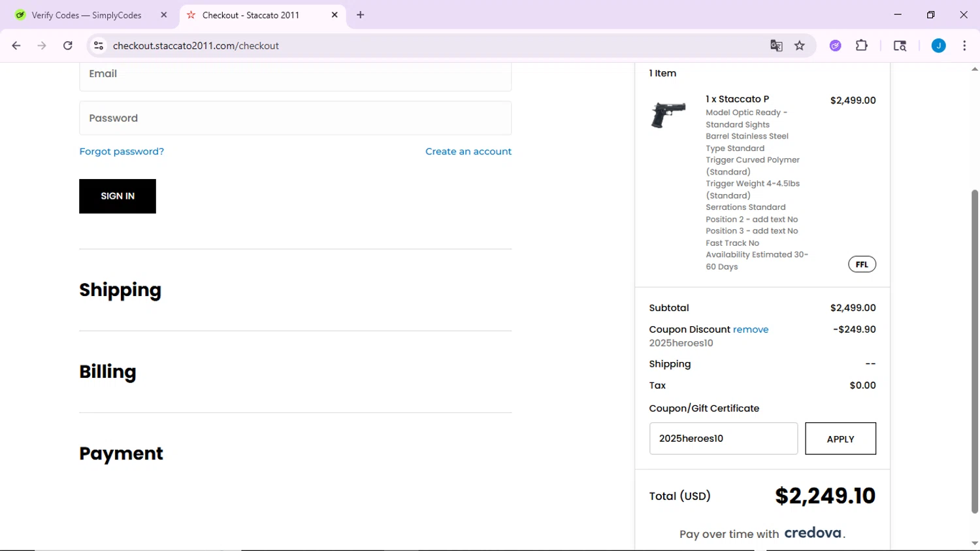Click the 1 x Staccato P title
The width and height of the screenshot is (980, 551).
pos(737,99)
